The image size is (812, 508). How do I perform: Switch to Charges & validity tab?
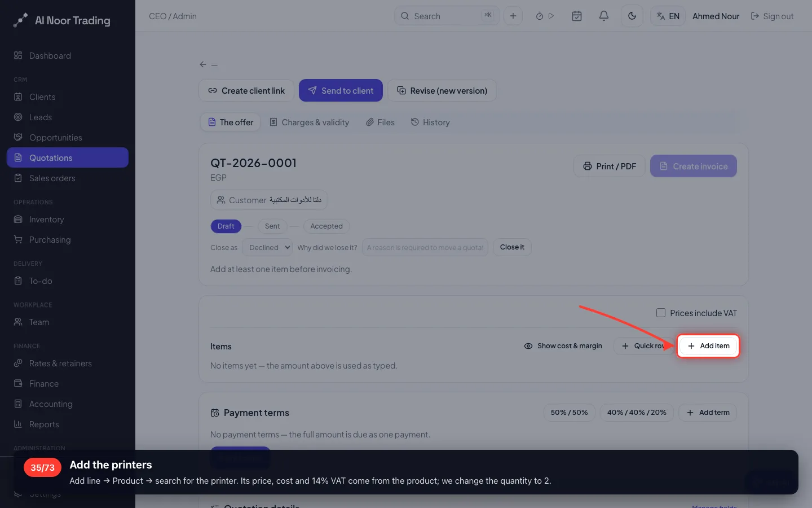pyautogui.click(x=309, y=122)
